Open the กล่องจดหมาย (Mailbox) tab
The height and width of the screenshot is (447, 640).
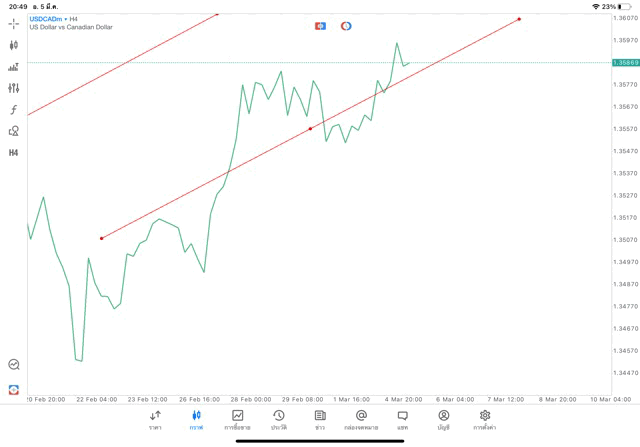point(361,419)
